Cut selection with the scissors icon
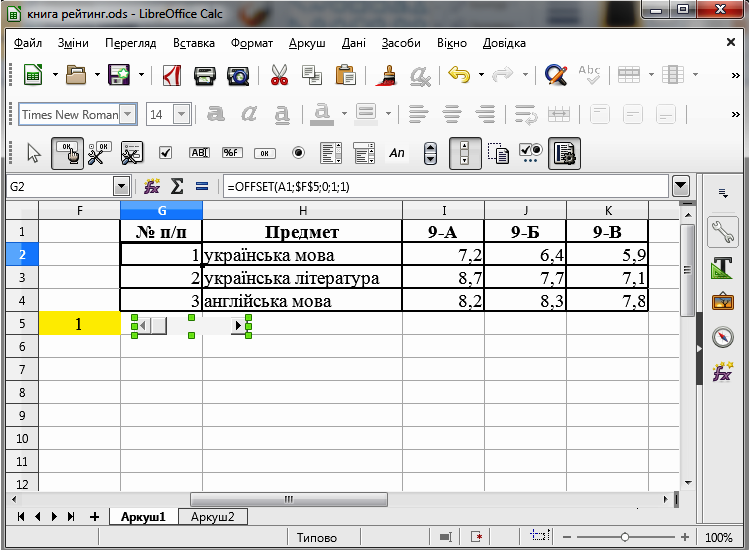The height and width of the screenshot is (551, 750). (x=279, y=75)
